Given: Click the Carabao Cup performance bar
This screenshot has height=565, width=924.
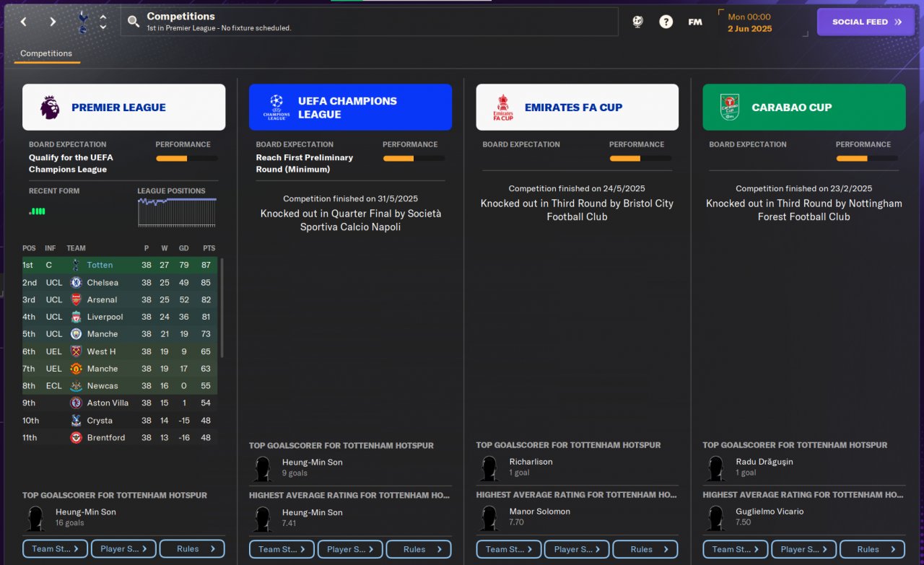Looking at the screenshot, I should coord(867,158).
